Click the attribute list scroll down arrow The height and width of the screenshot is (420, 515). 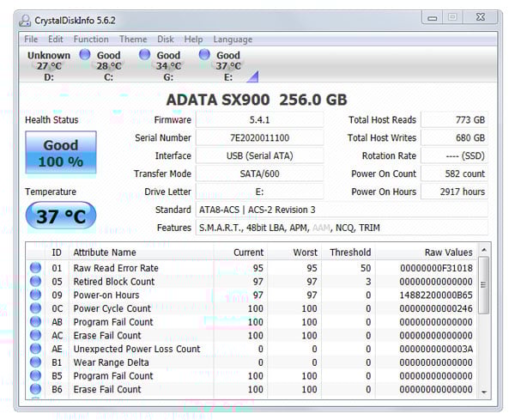[x=484, y=392]
